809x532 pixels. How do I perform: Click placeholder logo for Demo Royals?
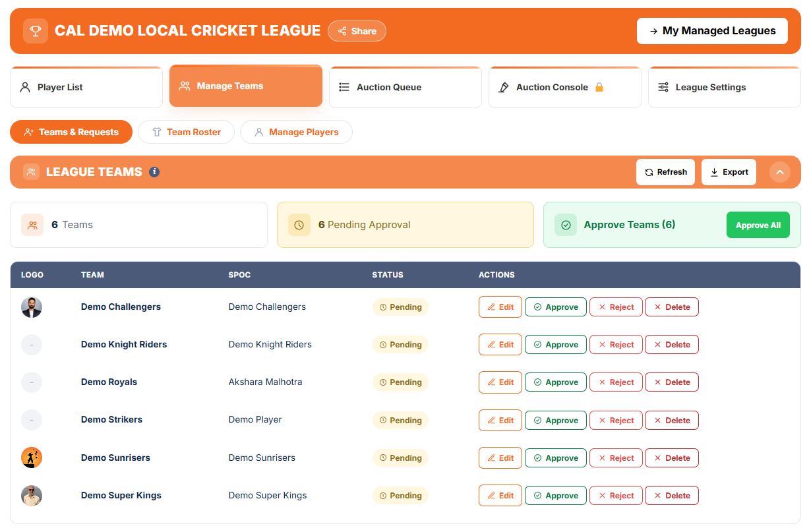32,382
